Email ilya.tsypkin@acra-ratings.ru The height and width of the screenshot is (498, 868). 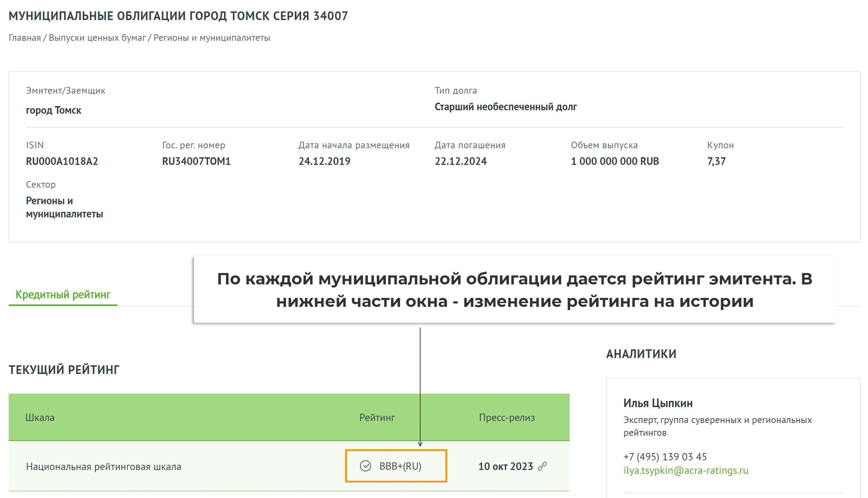point(685,470)
